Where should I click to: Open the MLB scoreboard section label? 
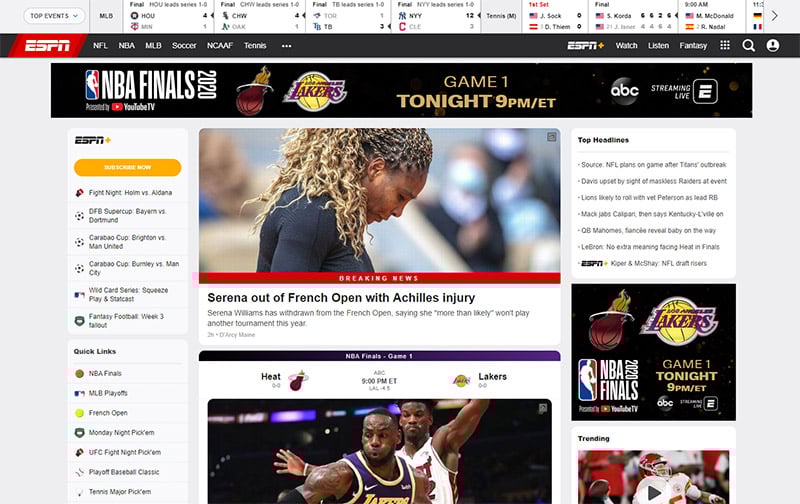(x=106, y=16)
